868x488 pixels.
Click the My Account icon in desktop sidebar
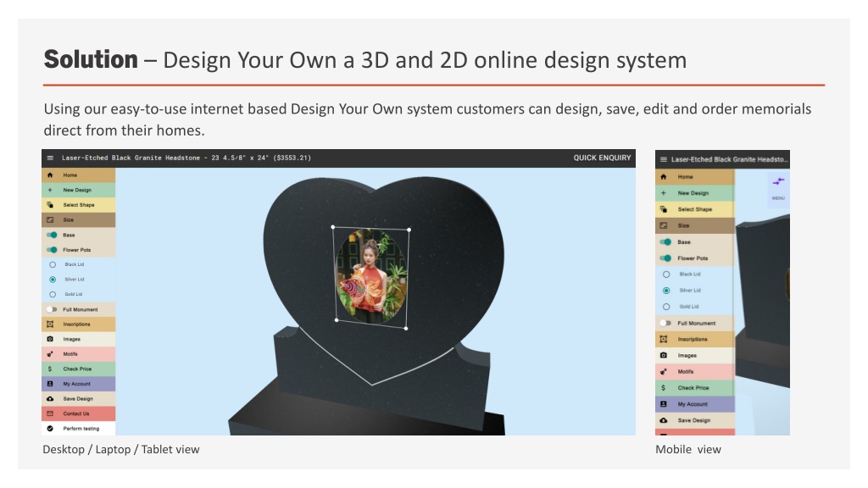[x=50, y=384]
